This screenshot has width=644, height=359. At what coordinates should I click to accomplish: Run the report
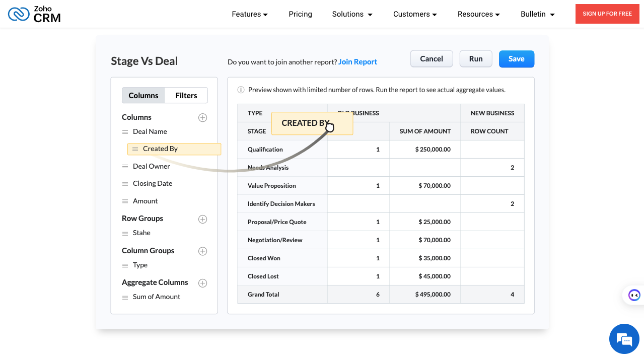click(476, 59)
